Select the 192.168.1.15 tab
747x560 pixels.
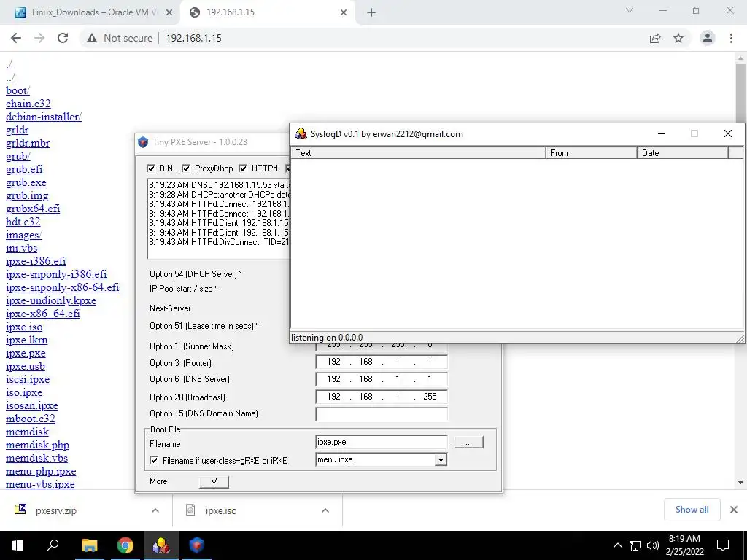point(267,12)
